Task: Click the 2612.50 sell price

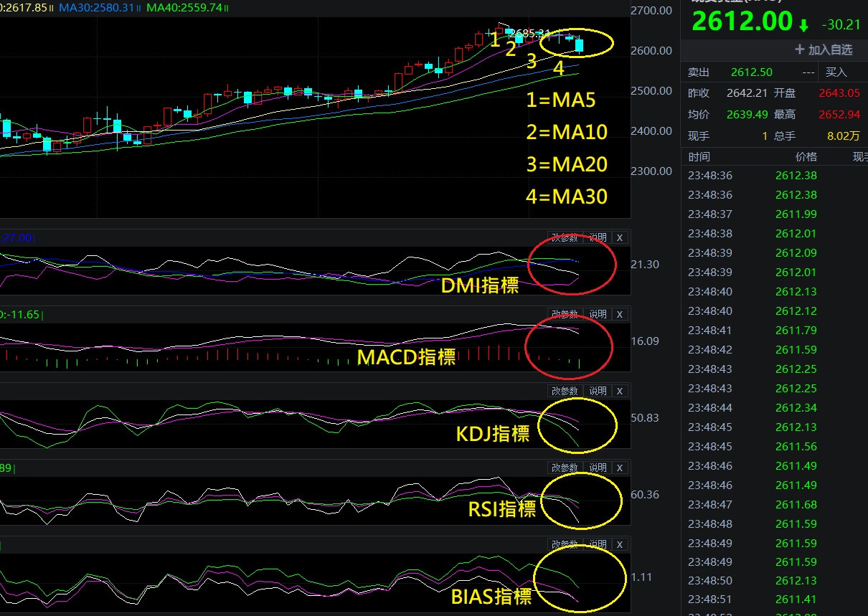Action: point(752,72)
